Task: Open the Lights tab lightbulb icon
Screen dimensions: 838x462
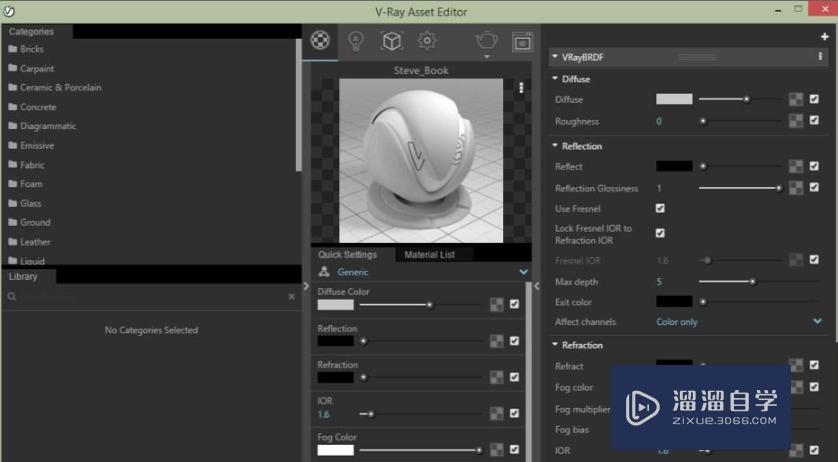Action: point(356,41)
